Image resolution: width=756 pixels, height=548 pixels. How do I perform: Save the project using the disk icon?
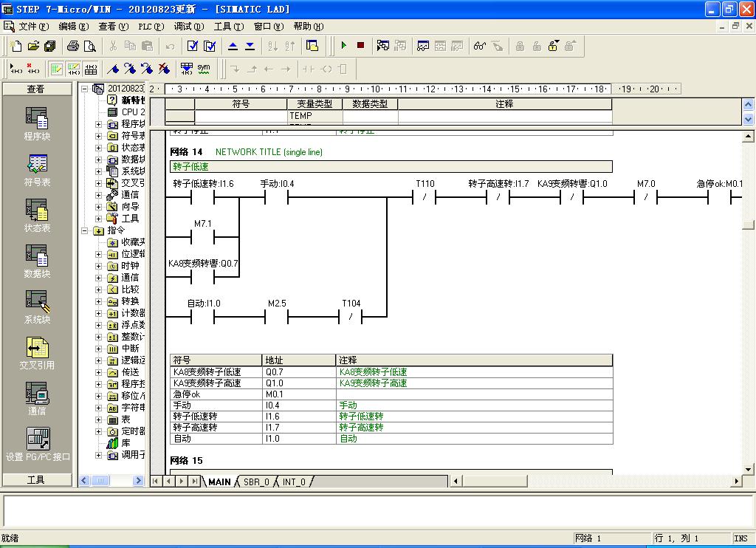click(49, 46)
